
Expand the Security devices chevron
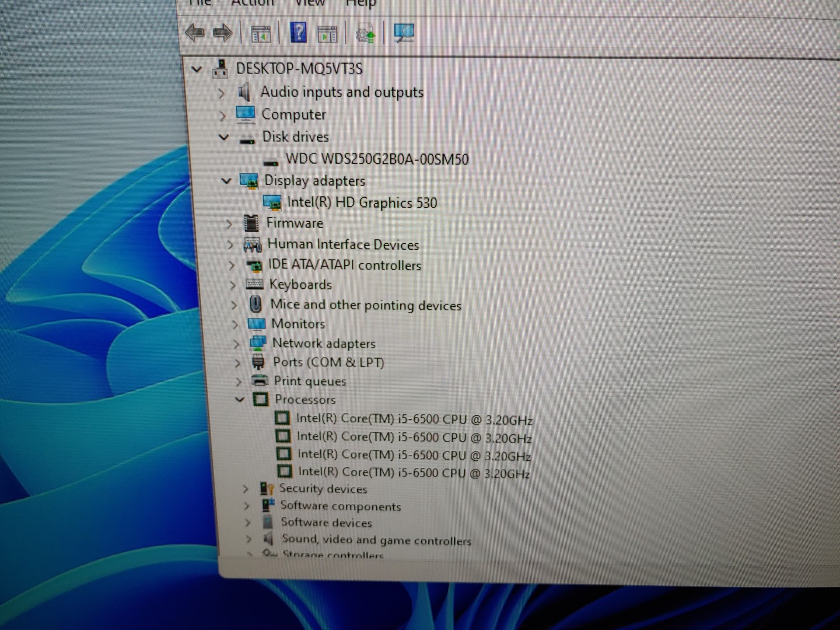click(x=246, y=489)
